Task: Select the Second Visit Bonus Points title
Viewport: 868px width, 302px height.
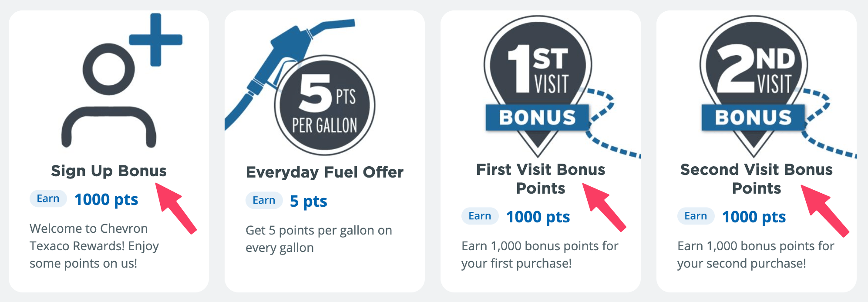Action: point(757,178)
